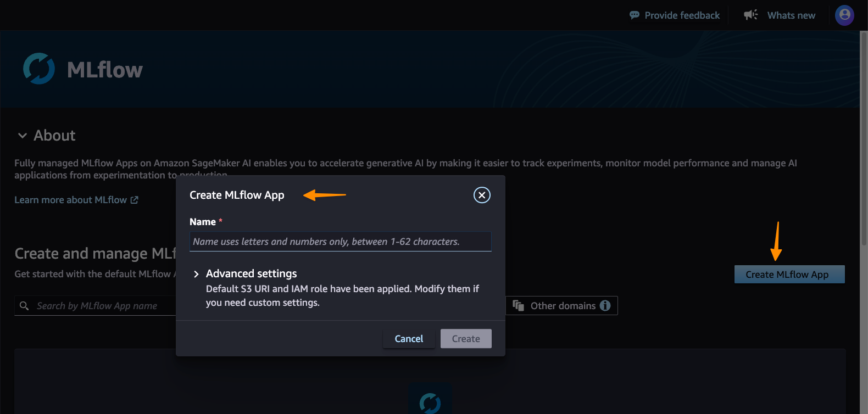
Task: Click the Cancel button
Action: tap(409, 339)
